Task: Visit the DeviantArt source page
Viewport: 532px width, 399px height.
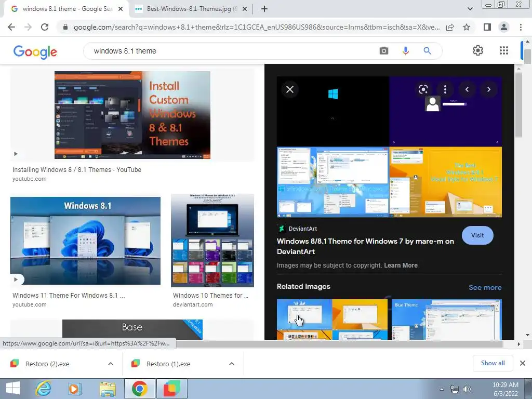Action: coord(477,235)
